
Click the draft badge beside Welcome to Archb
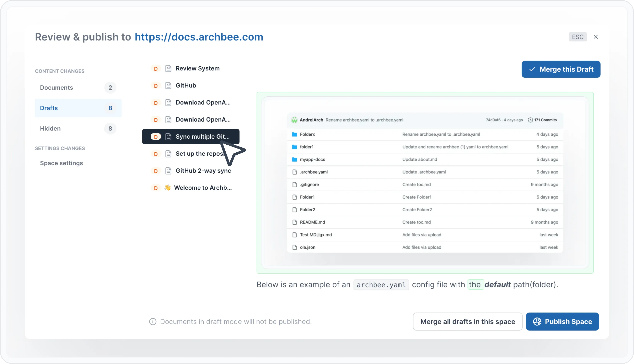[156, 188]
